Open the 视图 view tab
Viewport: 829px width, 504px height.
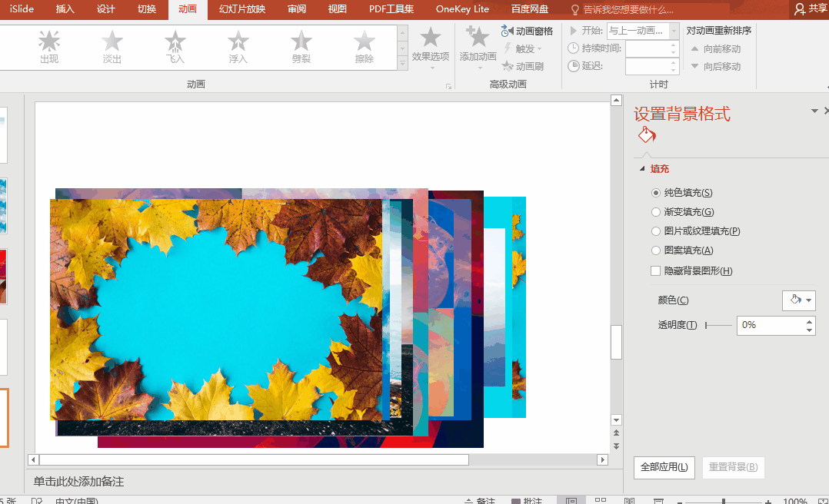[x=337, y=9]
